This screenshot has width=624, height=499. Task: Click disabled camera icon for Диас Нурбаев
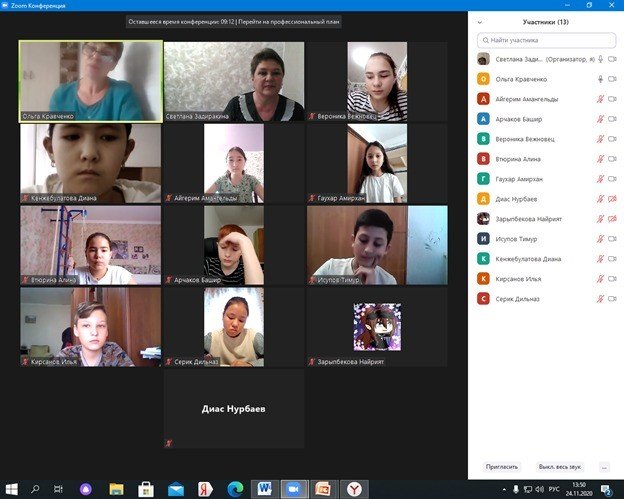tap(611, 199)
